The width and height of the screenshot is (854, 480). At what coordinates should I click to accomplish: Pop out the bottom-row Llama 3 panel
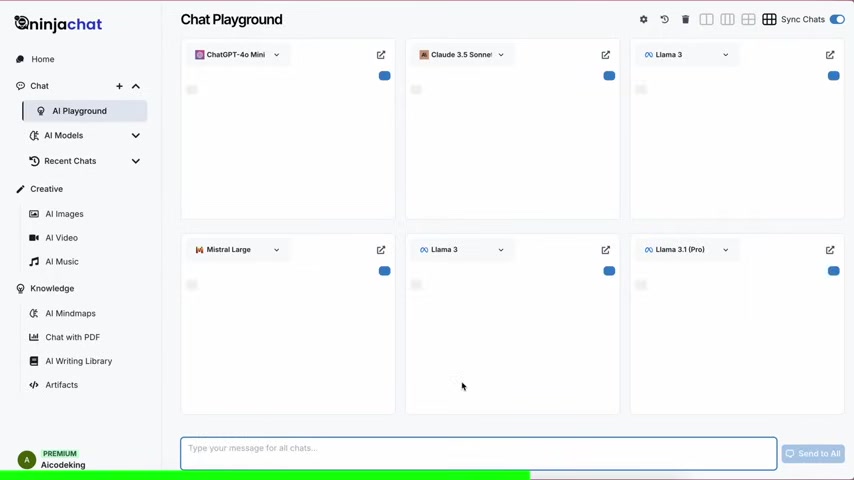[x=606, y=250]
